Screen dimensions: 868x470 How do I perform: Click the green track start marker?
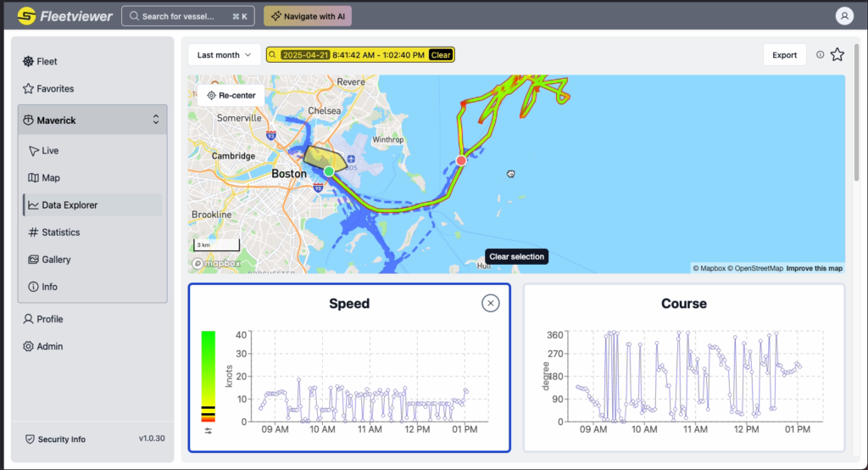329,171
